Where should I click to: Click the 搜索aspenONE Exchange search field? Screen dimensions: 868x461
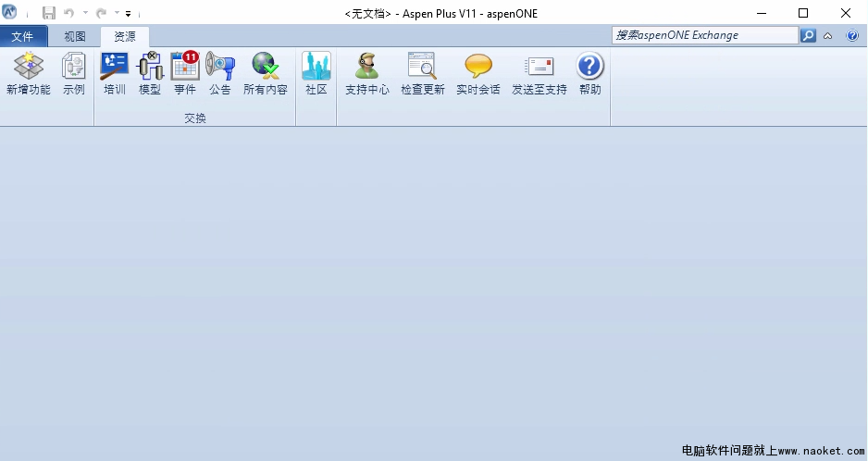coord(705,35)
